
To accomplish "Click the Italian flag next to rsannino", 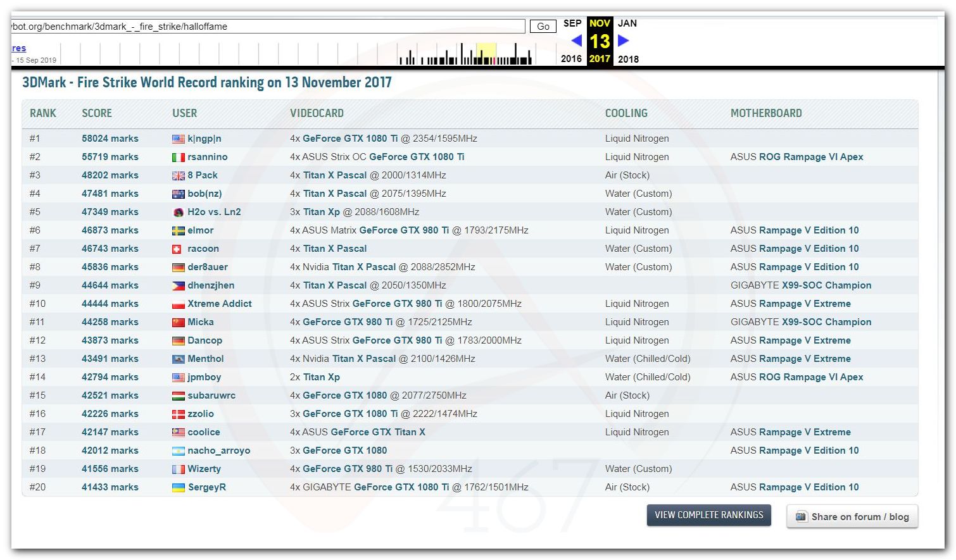I will point(179,157).
